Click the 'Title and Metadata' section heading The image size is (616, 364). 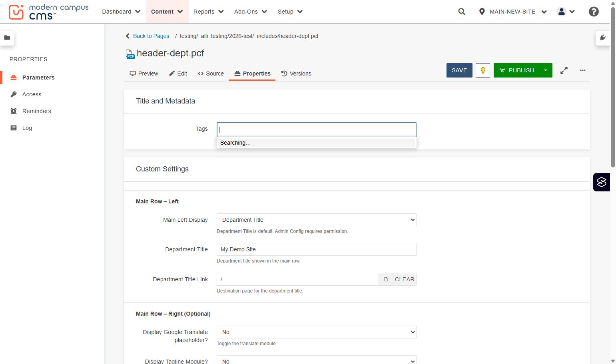pyautogui.click(x=165, y=101)
